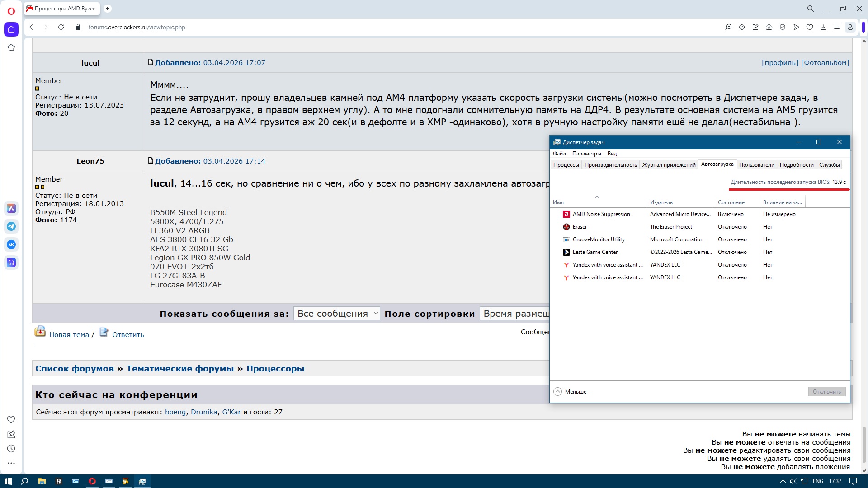
Task: Open the browser snapshot camera tool
Action: point(769,27)
